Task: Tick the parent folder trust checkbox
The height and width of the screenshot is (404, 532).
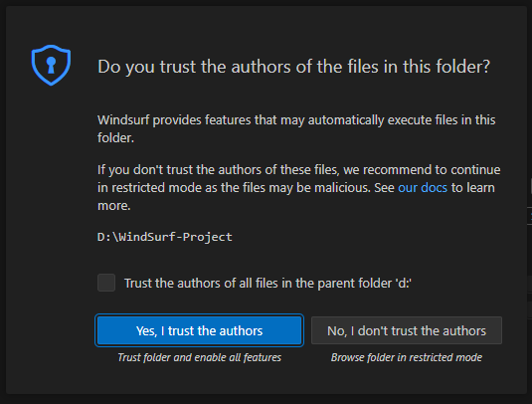Action: pyautogui.click(x=106, y=283)
